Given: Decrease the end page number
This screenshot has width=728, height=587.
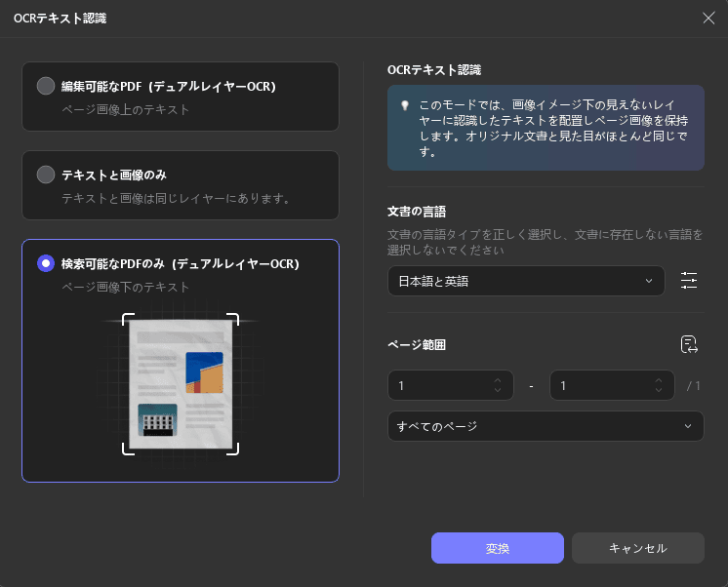Looking at the screenshot, I should point(661,391).
